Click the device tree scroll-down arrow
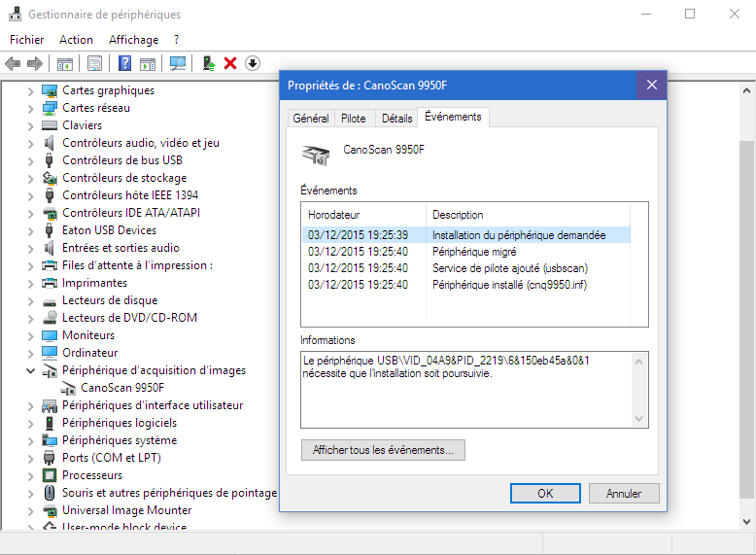This screenshot has height=555, width=756. 746,521
